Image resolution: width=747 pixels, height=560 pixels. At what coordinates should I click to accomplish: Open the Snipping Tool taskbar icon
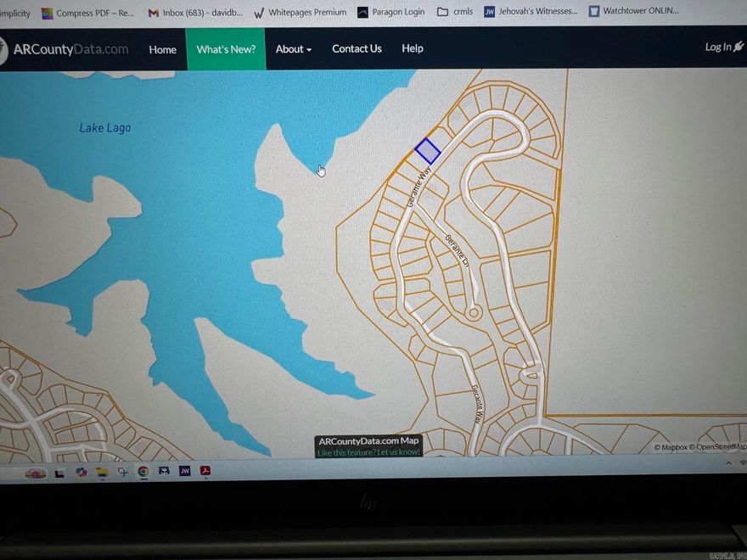(x=123, y=472)
